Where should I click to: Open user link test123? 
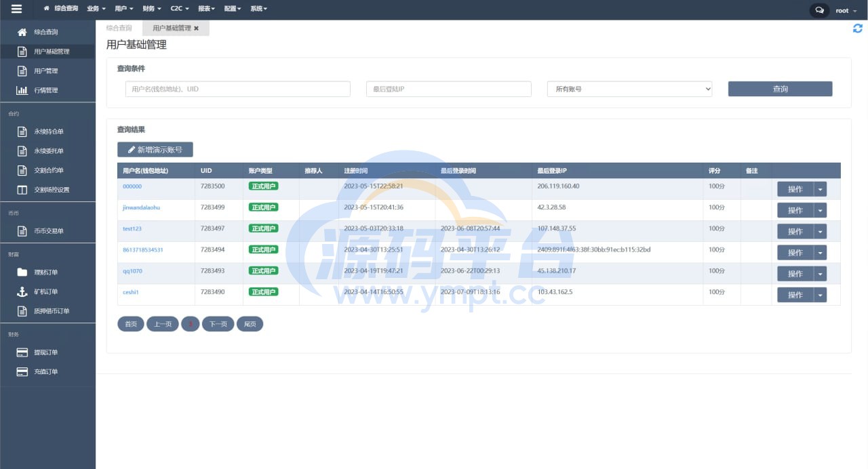pyautogui.click(x=132, y=228)
